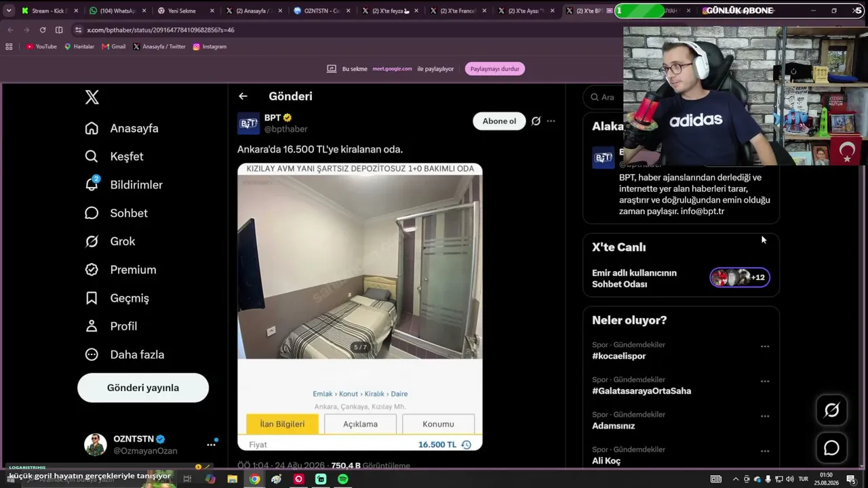Go to Profil page

[111, 326]
